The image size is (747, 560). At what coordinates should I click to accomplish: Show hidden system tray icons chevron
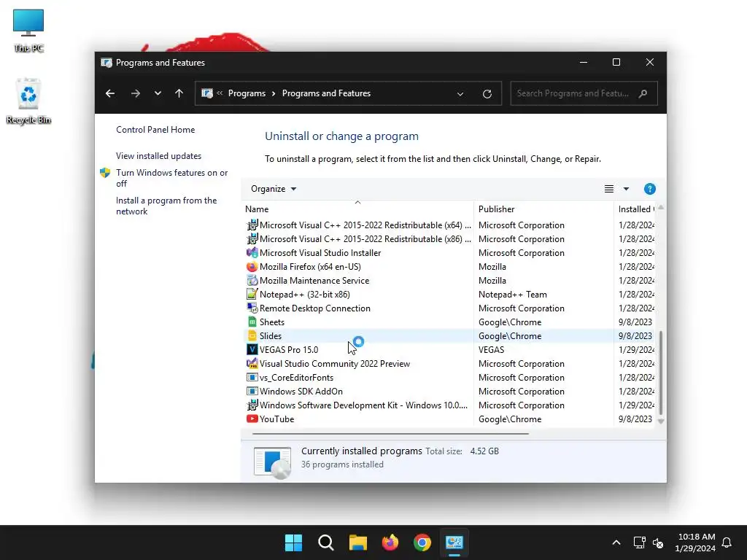[616, 542]
